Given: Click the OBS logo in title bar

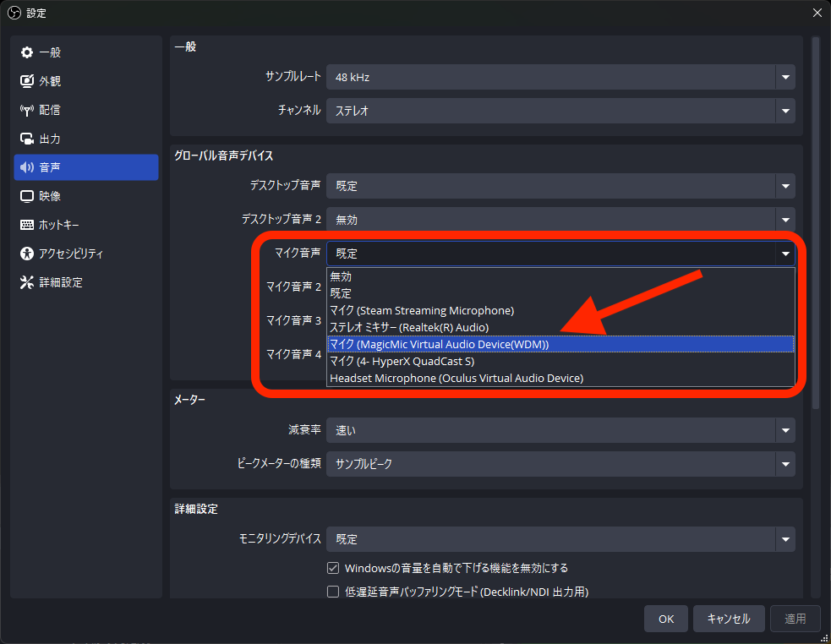Looking at the screenshot, I should [x=14, y=13].
